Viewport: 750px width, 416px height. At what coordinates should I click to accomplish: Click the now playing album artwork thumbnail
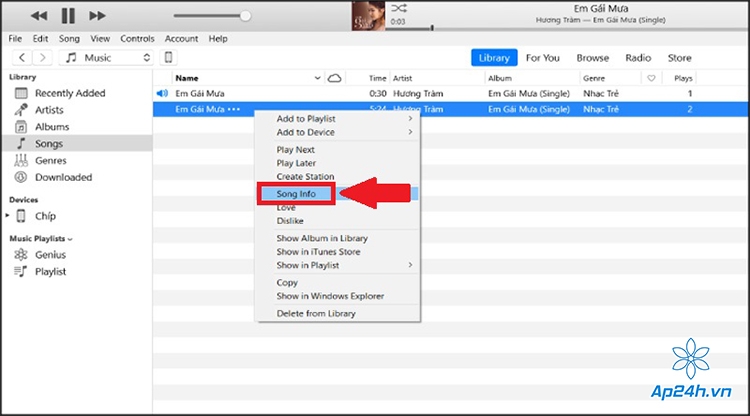tap(368, 16)
